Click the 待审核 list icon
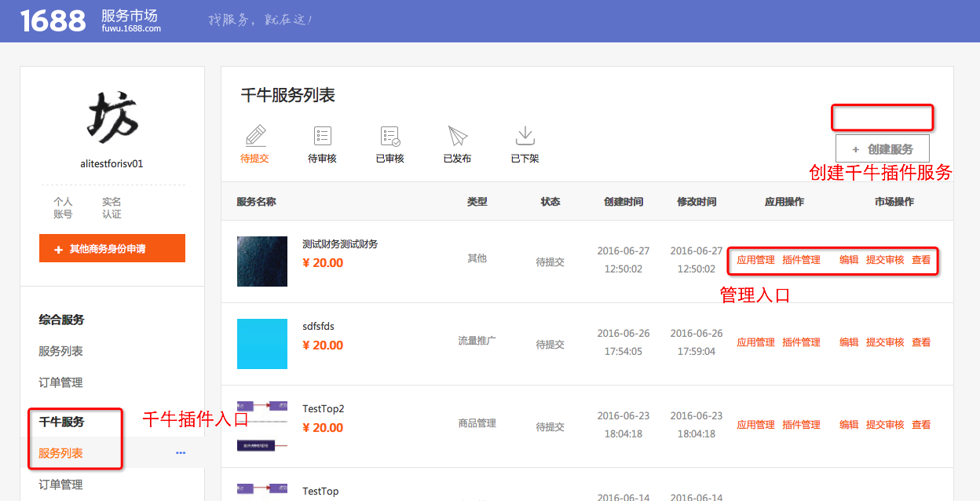Viewport: 980px width, 501px height. click(323, 135)
